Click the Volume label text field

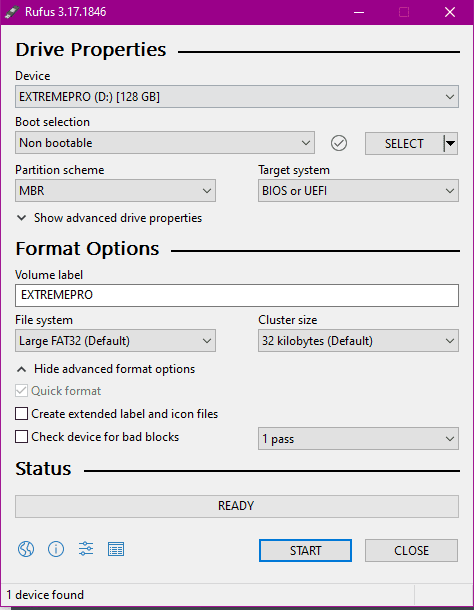[x=237, y=295]
